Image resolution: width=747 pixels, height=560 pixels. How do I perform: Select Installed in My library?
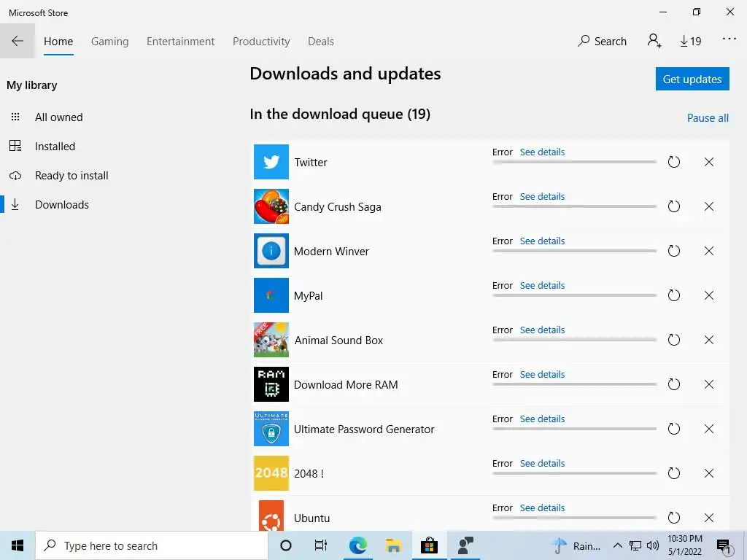pyautogui.click(x=55, y=146)
